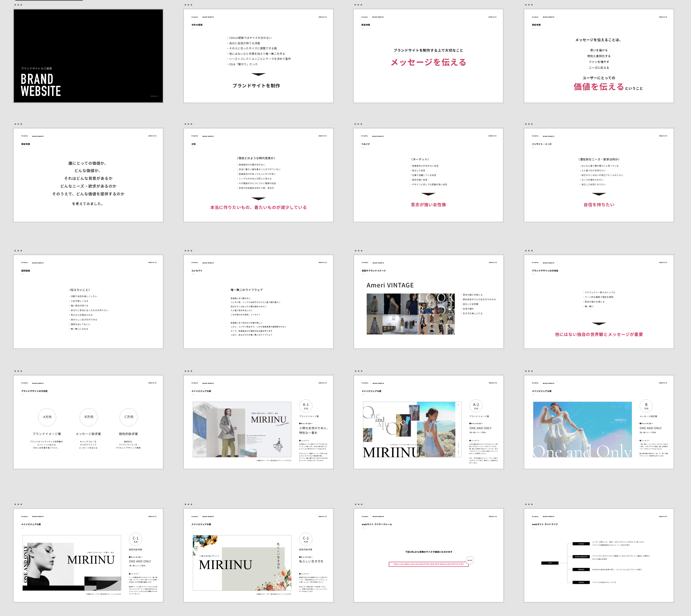Click the A-2 circle badge on the main visual slide
691x616 pixels.
[x=476, y=405]
